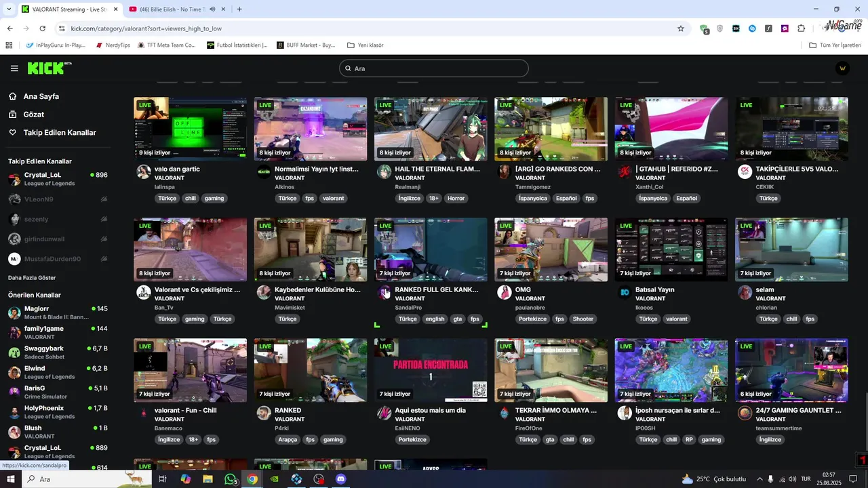Viewport: 868px width, 488px height.
Task: Click Xanthi_Col channel avatar
Action: (625, 171)
